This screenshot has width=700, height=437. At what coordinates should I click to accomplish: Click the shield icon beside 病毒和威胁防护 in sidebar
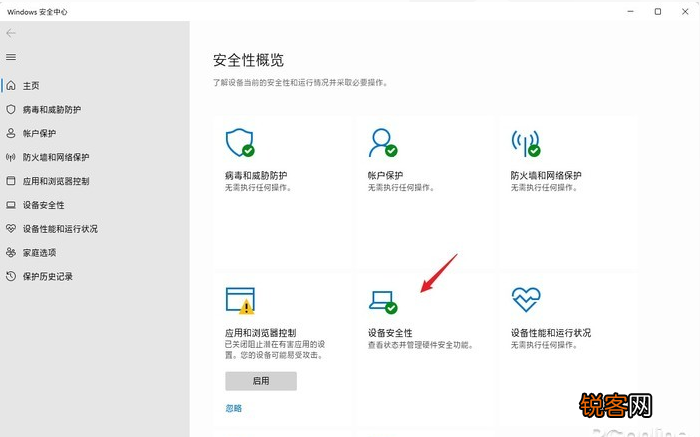(x=11, y=109)
